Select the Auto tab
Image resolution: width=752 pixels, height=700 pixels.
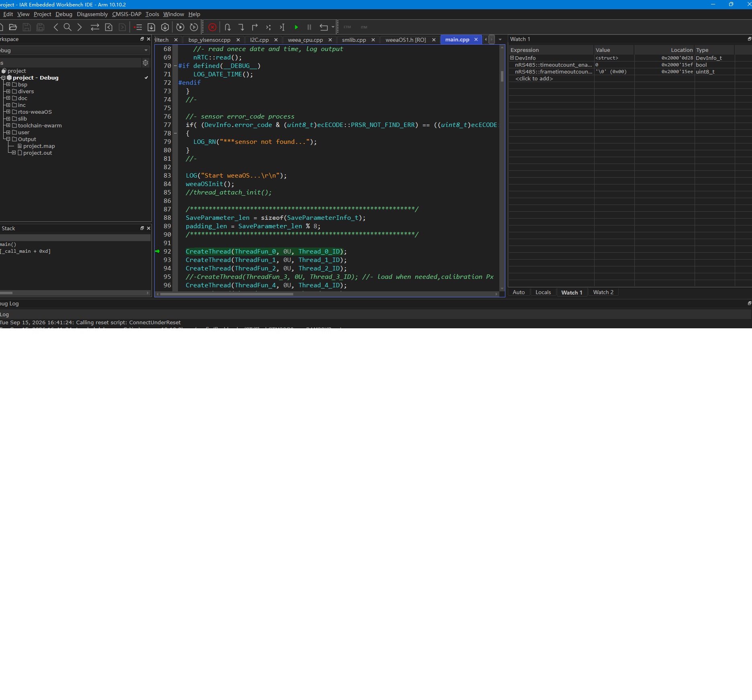click(519, 292)
